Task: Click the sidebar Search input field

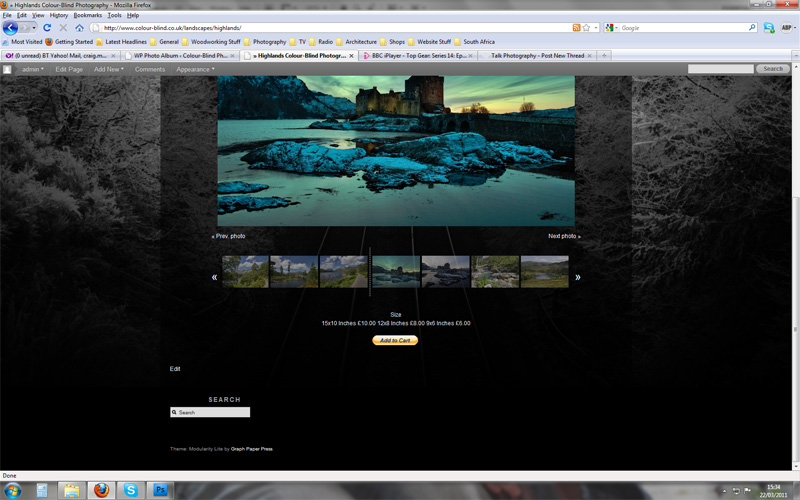Action: [x=210, y=412]
